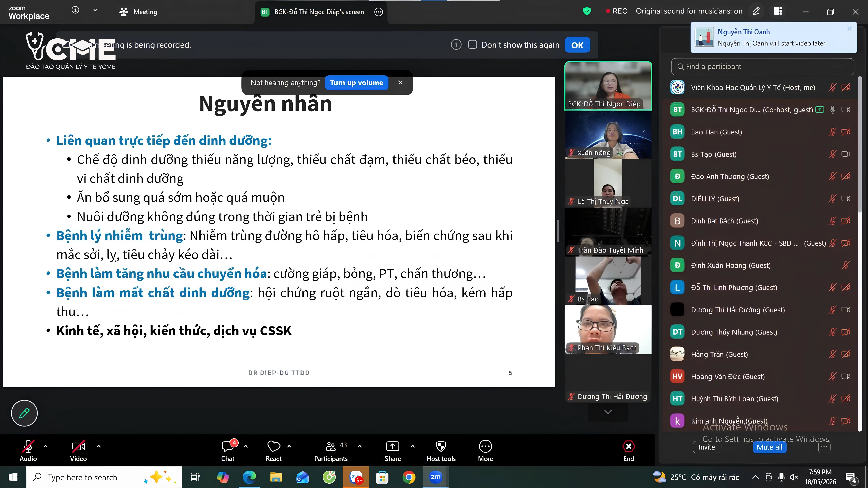
Task: Click the Zoom taskbar icon
Action: click(x=435, y=477)
